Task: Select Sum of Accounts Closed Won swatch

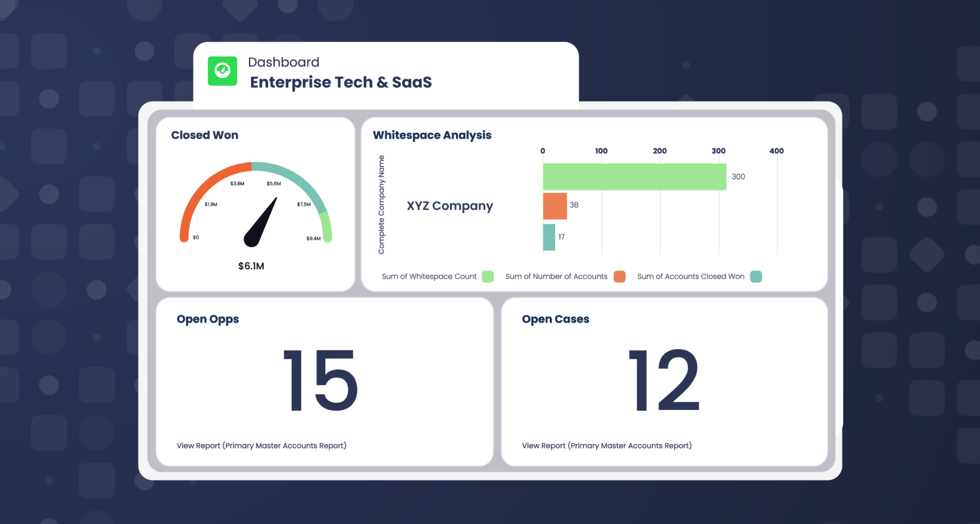Action: pyautogui.click(x=756, y=276)
